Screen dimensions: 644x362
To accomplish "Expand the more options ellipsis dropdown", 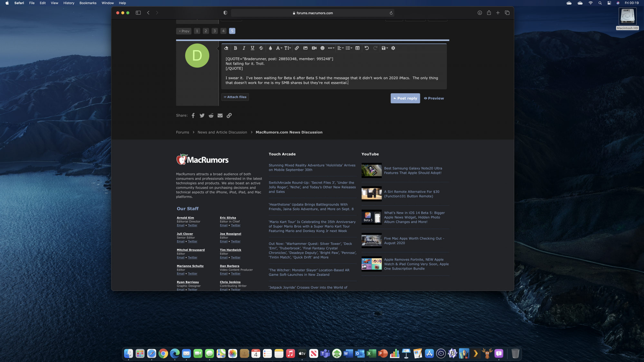I will pos(331,48).
